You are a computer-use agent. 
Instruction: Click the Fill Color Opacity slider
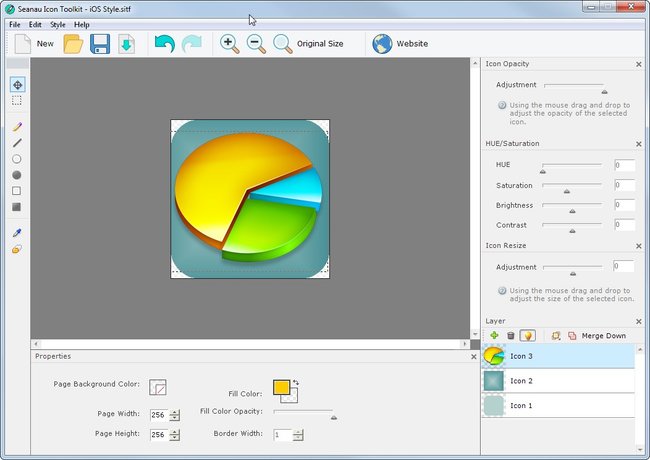(x=303, y=413)
